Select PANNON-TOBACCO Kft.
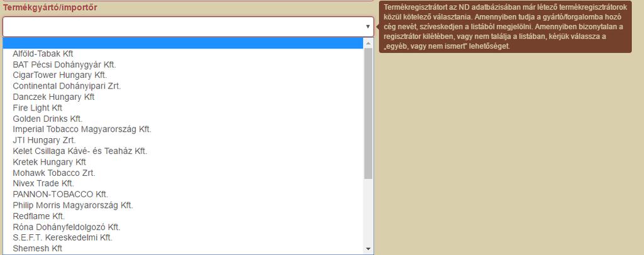 (60, 194)
